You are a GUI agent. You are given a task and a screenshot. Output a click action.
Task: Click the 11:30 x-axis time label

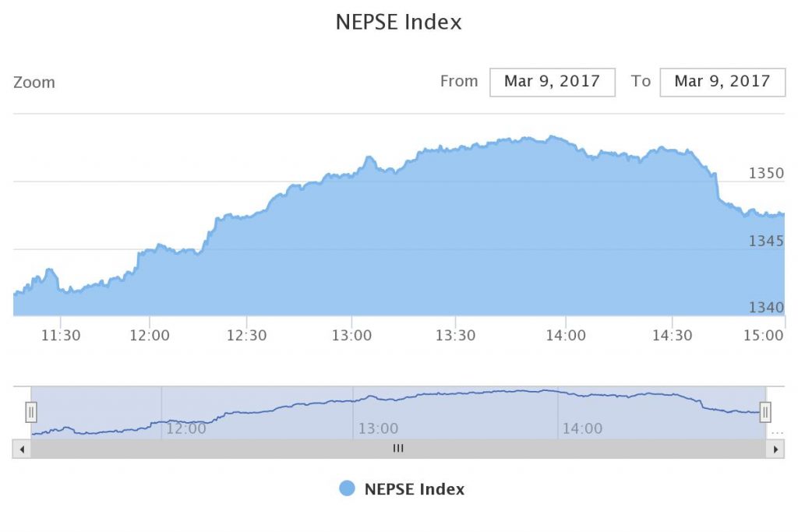[61, 336]
